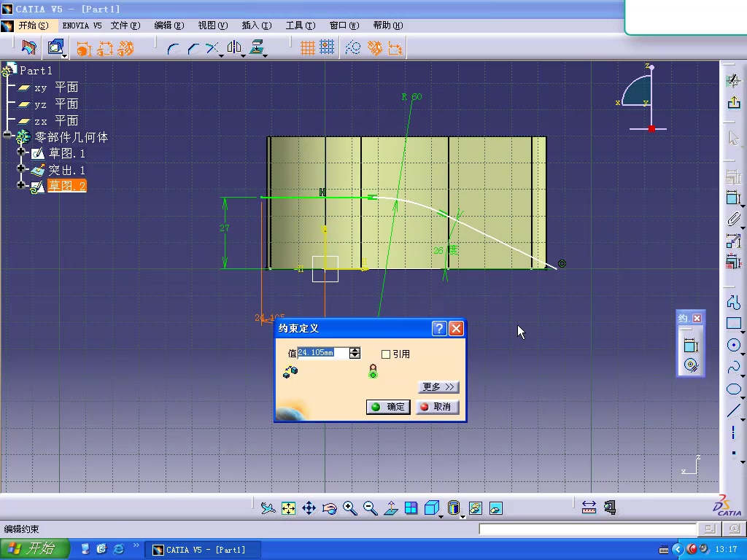
Task: Open the 文件(F) menu
Action: [125, 26]
